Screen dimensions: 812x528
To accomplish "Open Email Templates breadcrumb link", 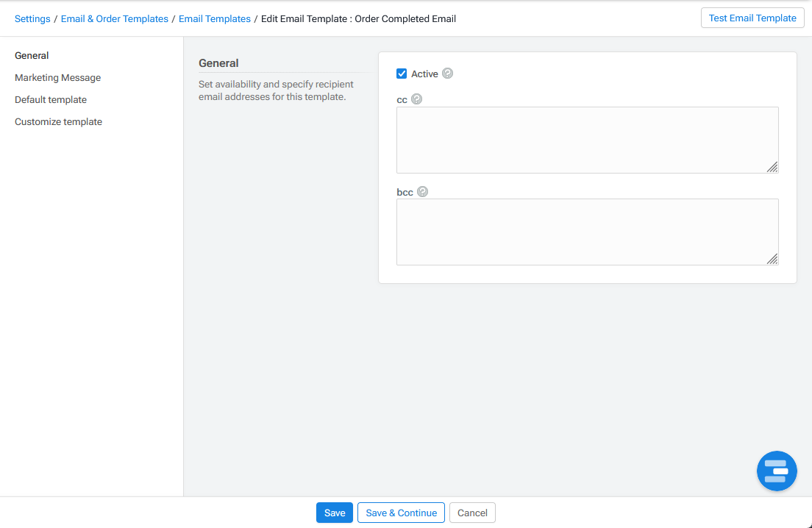I will (x=214, y=18).
